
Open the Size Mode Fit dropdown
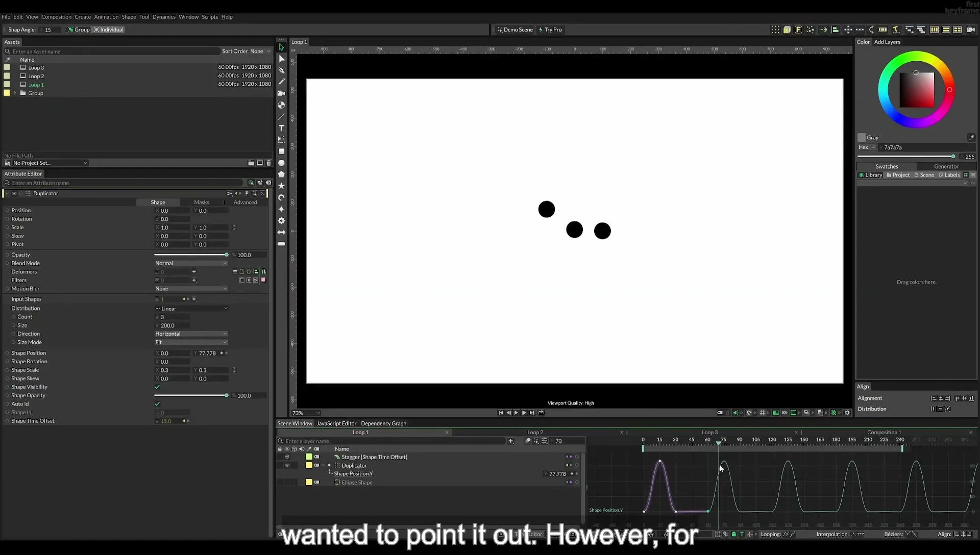pyautogui.click(x=191, y=342)
